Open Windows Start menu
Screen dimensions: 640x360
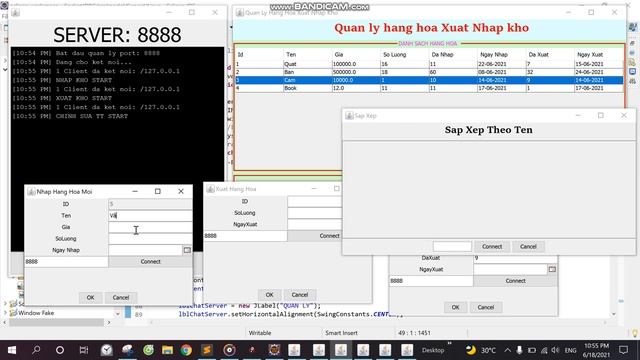(12, 350)
